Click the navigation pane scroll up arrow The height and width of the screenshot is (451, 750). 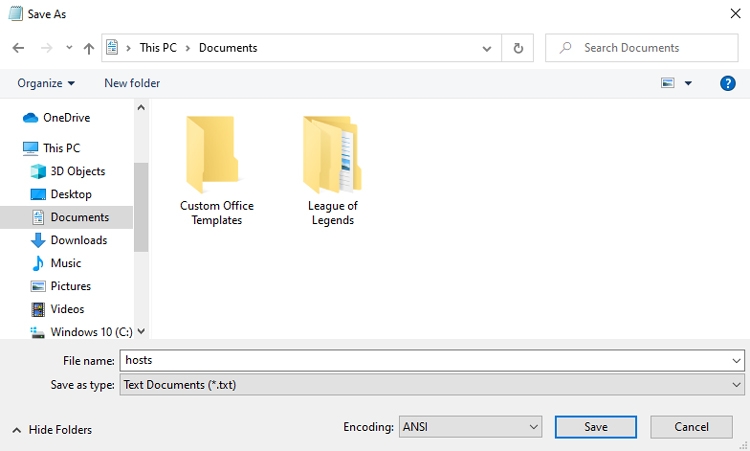pos(141,108)
